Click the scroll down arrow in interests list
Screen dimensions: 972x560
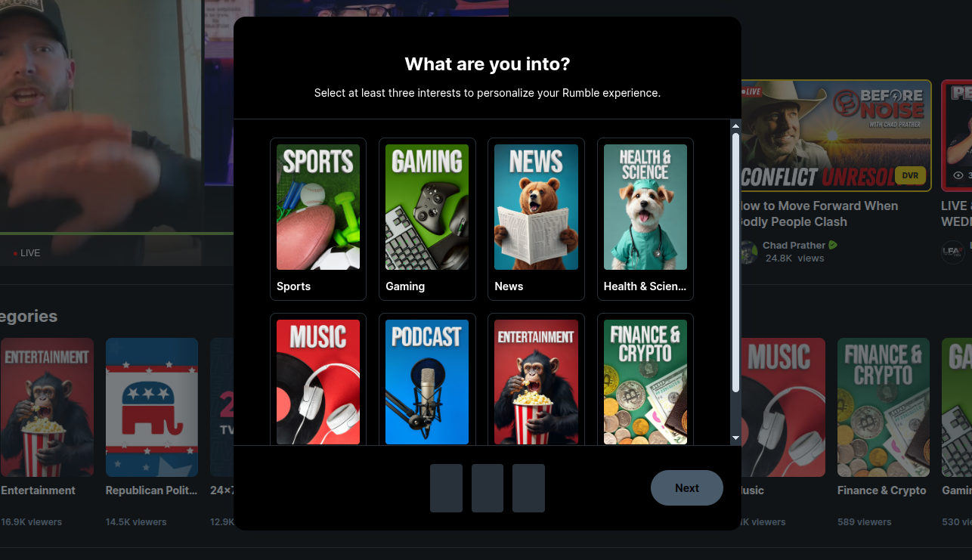(x=735, y=438)
